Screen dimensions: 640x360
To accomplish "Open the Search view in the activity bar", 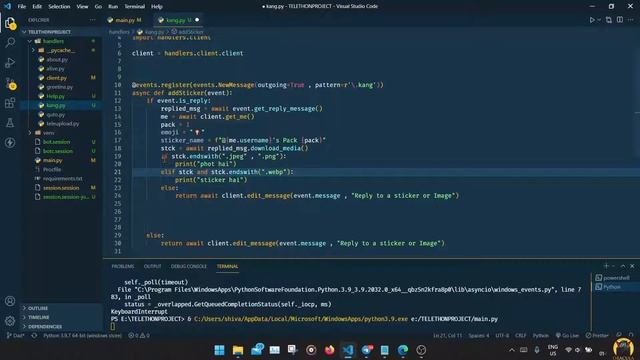I will coord(10,42).
